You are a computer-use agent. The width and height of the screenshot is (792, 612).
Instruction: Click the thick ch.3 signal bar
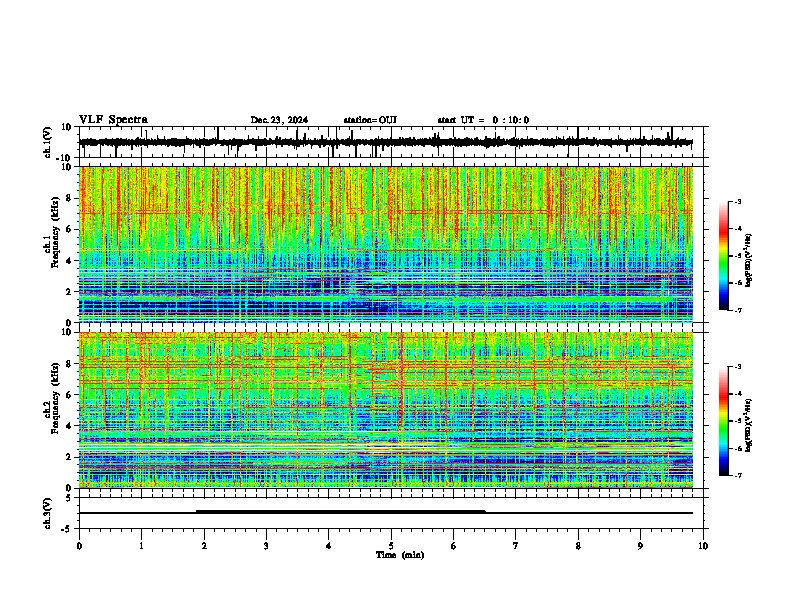pyautogui.click(x=341, y=512)
